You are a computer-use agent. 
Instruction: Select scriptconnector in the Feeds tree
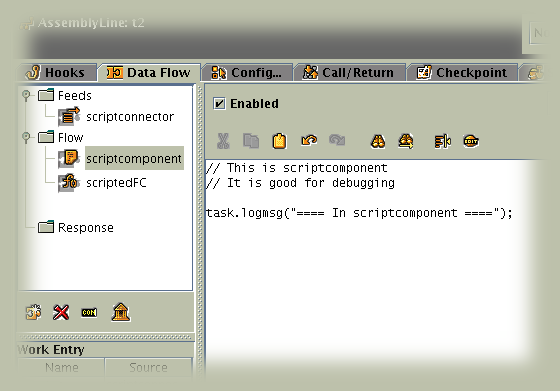pyautogui.click(x=130, y=116)
